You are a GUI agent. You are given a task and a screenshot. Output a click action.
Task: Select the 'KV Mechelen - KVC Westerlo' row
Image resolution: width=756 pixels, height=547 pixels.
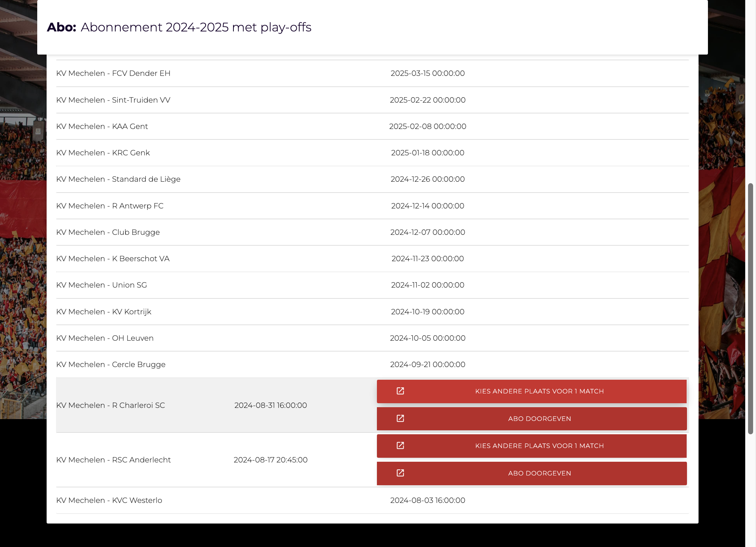(x=372, y=500)
